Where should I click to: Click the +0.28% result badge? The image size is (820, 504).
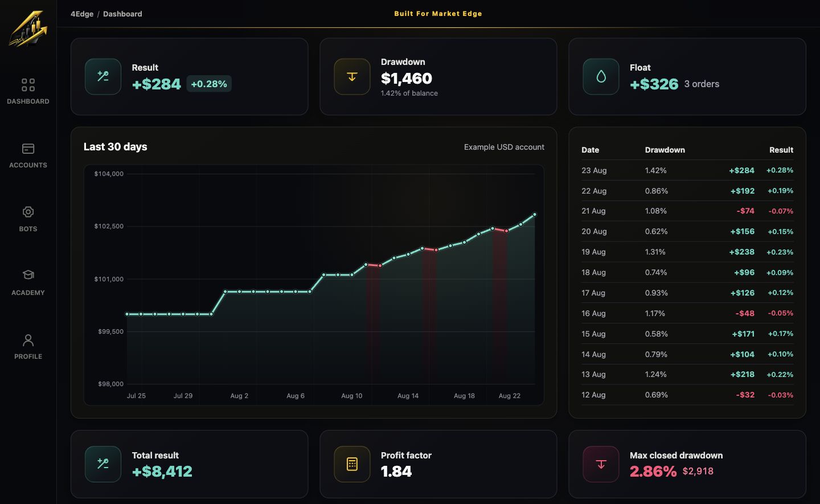pos(209,84)
